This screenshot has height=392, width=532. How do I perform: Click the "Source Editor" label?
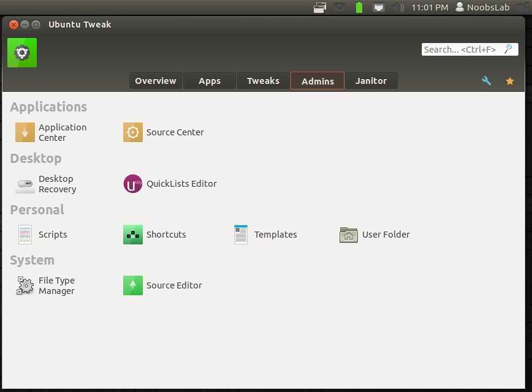pos(174,285)
